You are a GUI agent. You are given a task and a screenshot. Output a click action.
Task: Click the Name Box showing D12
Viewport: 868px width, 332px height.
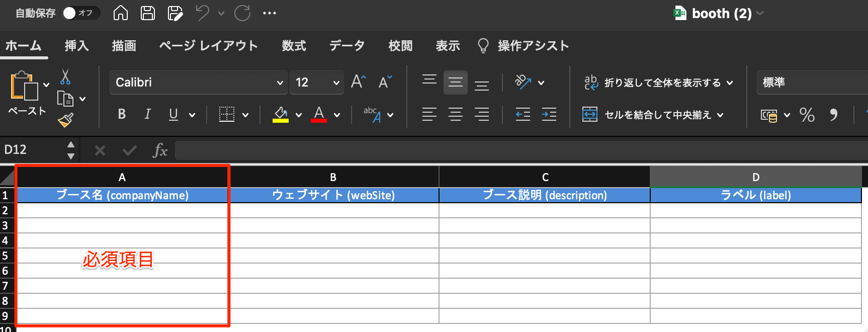[x=33, y=150]
